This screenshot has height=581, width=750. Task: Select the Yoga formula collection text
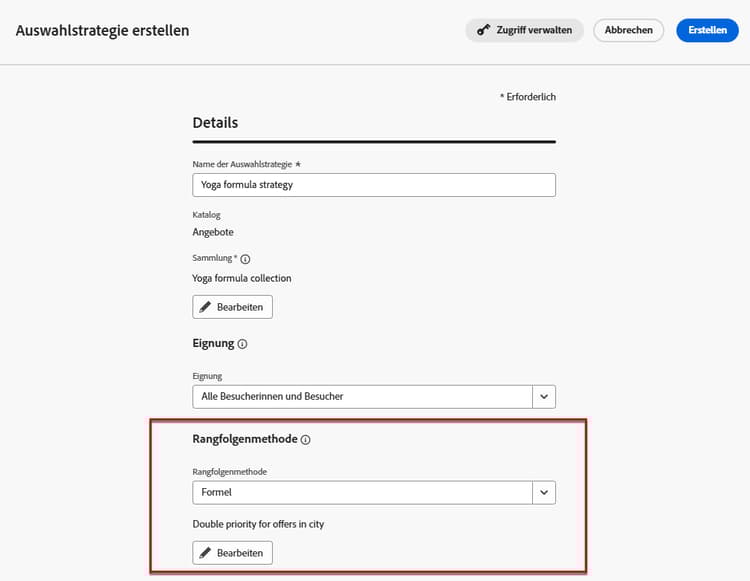[x=242, y=278]
